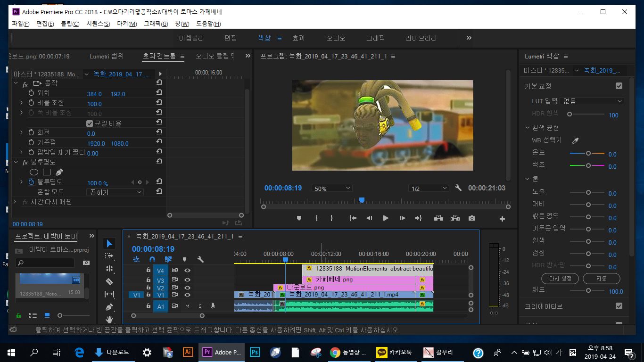Mute the A1 audio track
The image size is (644, 362).
pos(187,306)
